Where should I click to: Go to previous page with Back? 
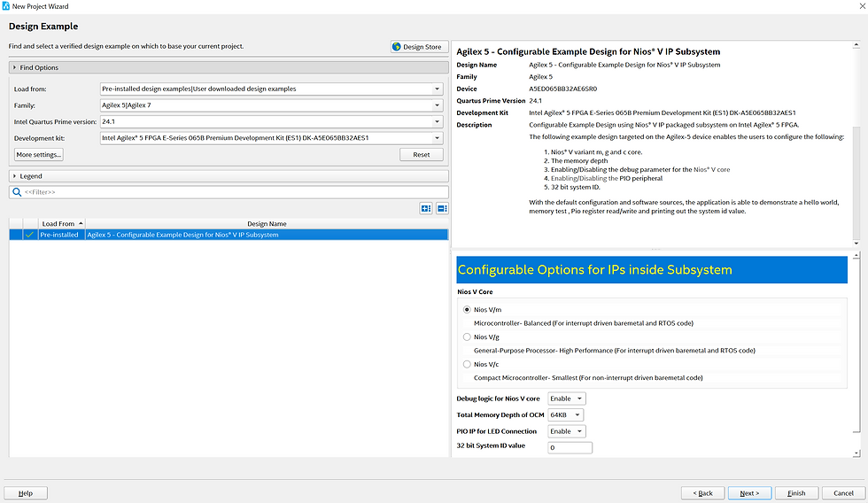702,493
